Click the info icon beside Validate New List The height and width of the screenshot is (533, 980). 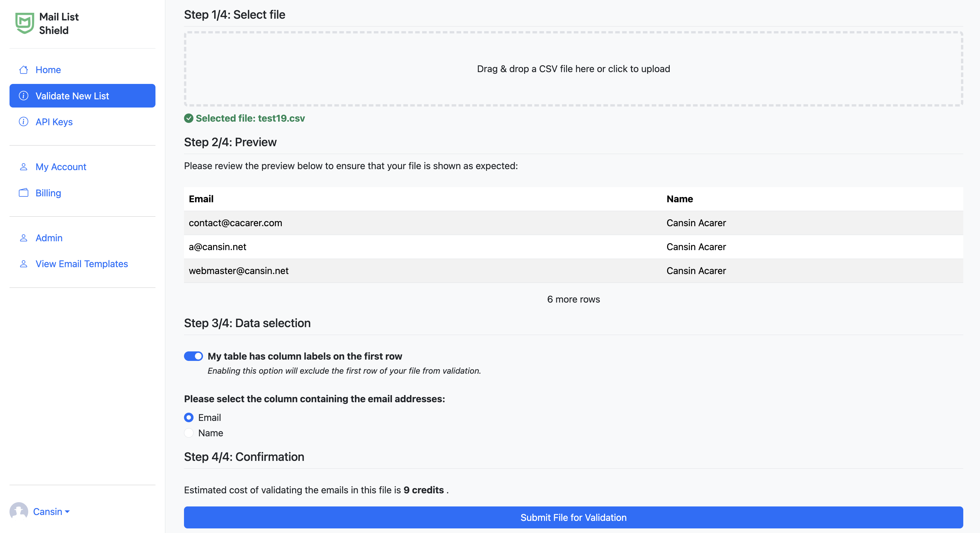click(23, 96)
